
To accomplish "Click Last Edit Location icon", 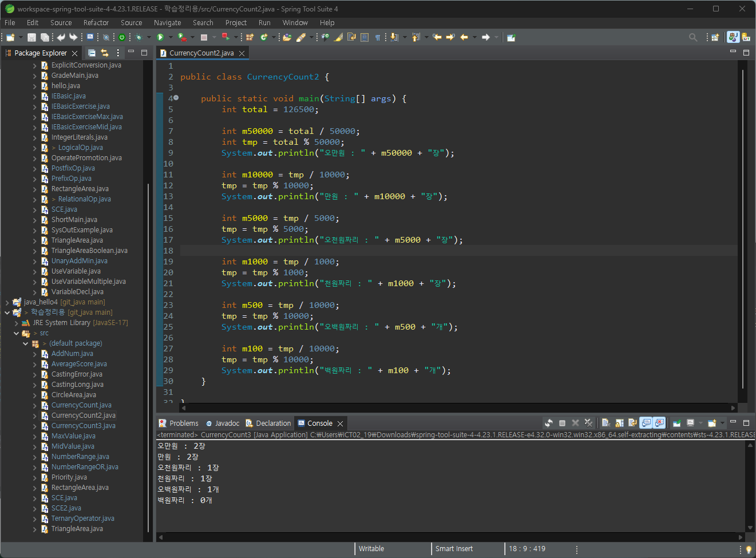I will [437, 37].
